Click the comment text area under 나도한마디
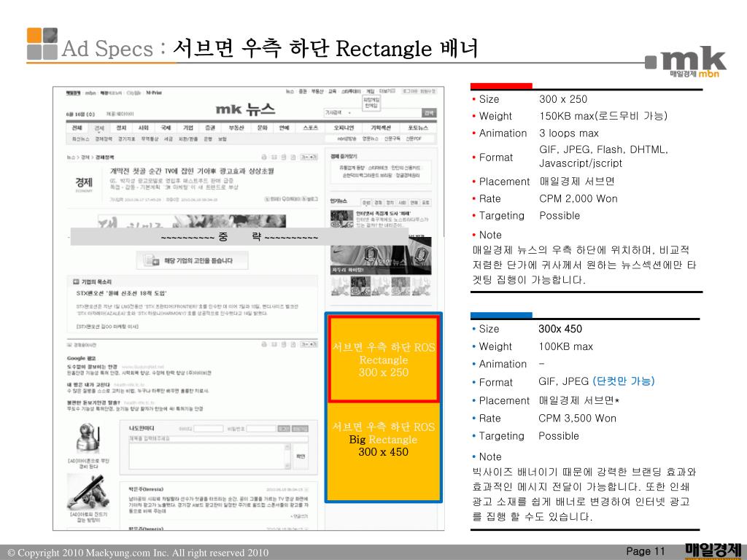 206,456
